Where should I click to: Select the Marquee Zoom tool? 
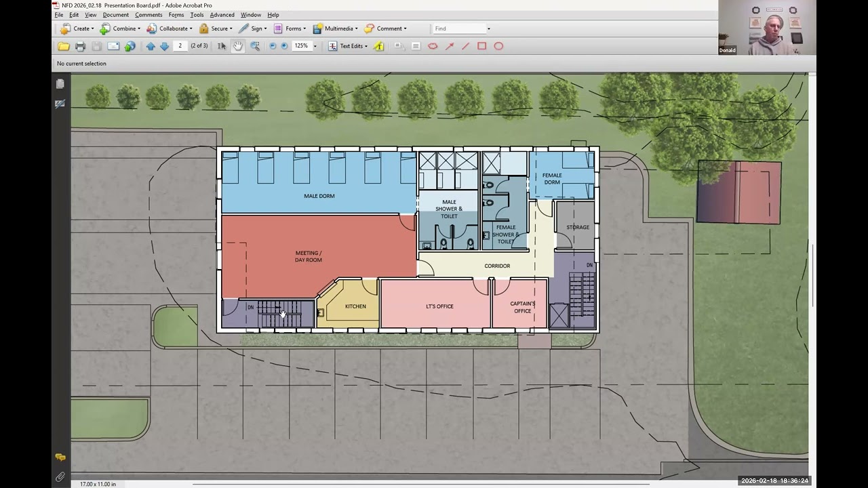pyautogui.click(x=255, y=46)
